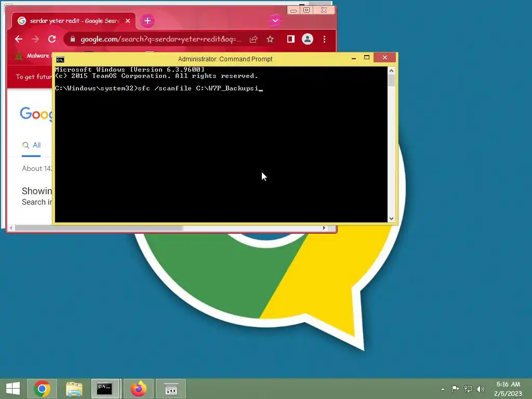Restore the Chrome window size
532x399 pixels.
pos(307,10)
